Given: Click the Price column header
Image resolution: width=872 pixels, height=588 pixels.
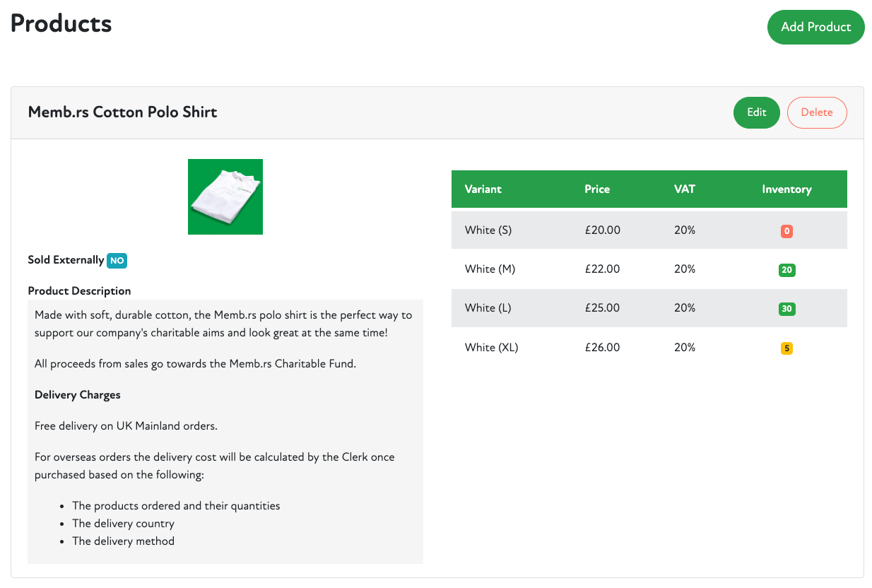Looking at the screenshot, I should point(597,189).
